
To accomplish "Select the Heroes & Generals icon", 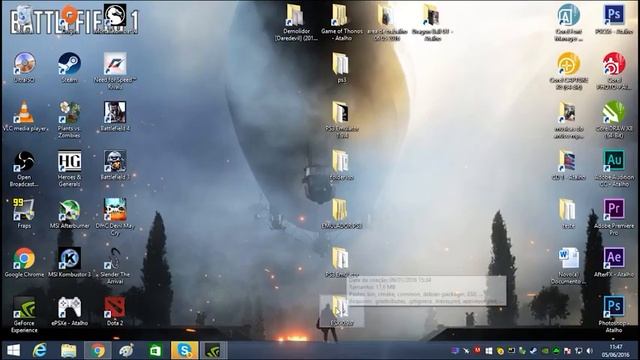I will 69,169.
